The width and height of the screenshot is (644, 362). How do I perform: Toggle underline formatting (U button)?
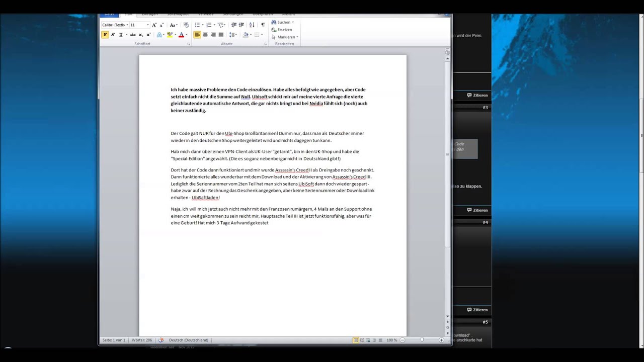click(x=121, y=35)
